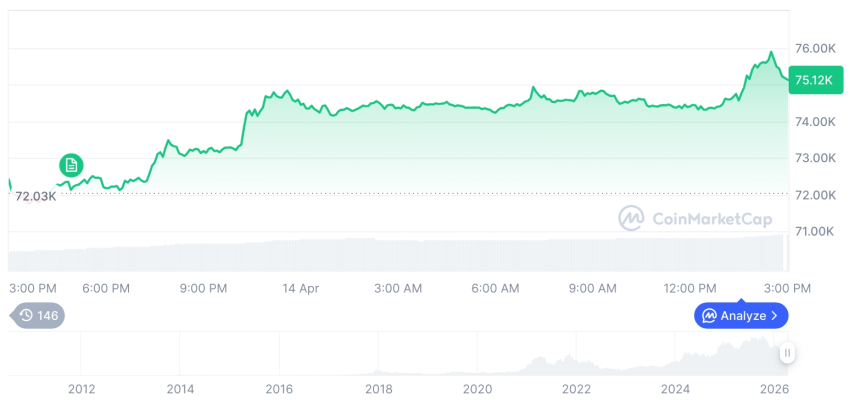This screenshot has height=401, width=860.
Task: Click 2014 on the overview timeline
Action: click(x=180, y=389)
